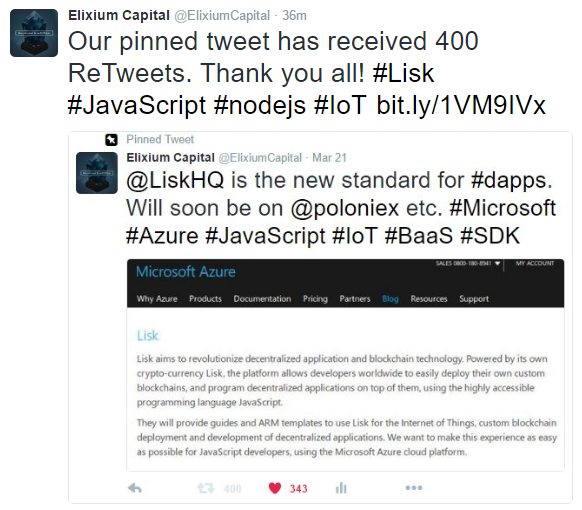Click the #nodejs hashtag
Viewport: 582px width, 510px height.
pyautogui.click(x=260, y=105)
